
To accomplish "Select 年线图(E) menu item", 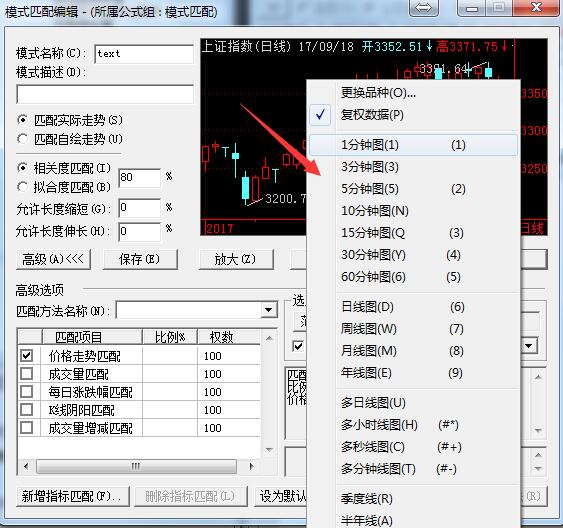I will (413, 373).
